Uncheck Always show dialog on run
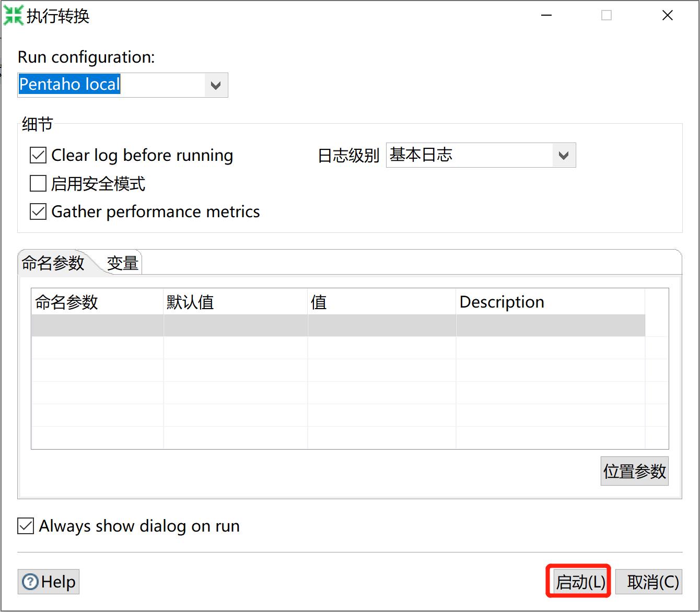Viewport: 700px width, 612px height. point(26,526)
